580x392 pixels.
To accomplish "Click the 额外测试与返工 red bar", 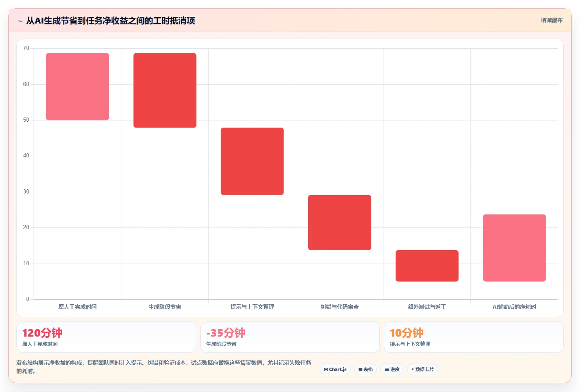I will pyautogui.click(x=427, y=266).
